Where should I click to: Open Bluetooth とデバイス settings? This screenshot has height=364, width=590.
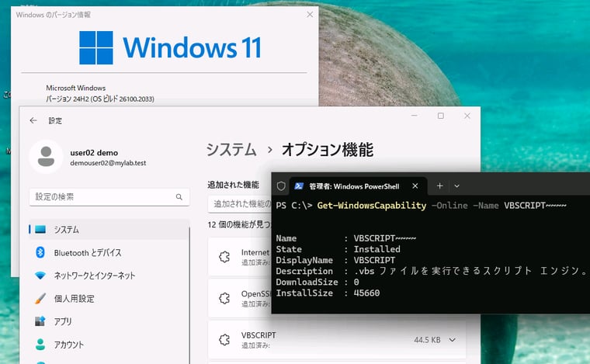pos(109,253)
